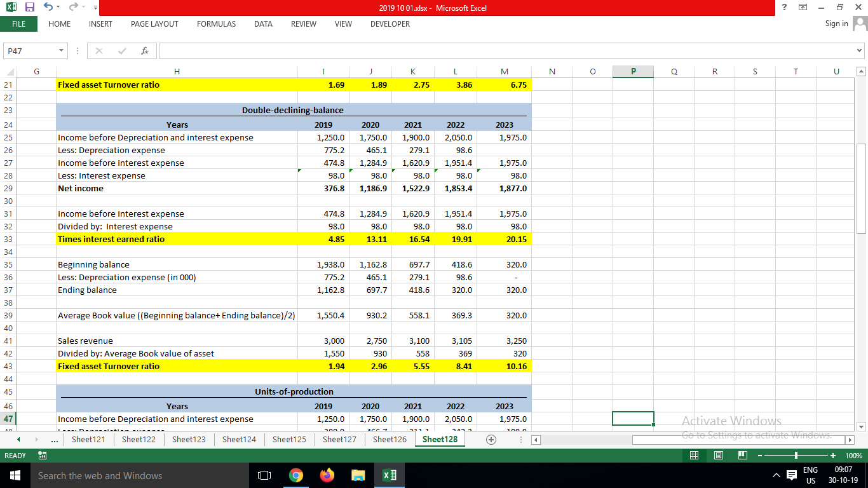The height and width of the screenshot is (488, 868).
Task: Switch to Sheet126 tab
Action: [390, 439]
